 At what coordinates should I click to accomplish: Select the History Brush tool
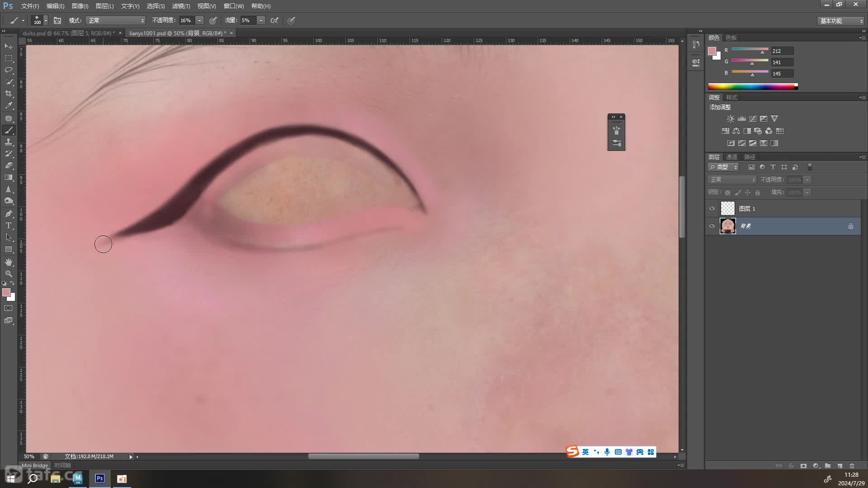[9, 154]
